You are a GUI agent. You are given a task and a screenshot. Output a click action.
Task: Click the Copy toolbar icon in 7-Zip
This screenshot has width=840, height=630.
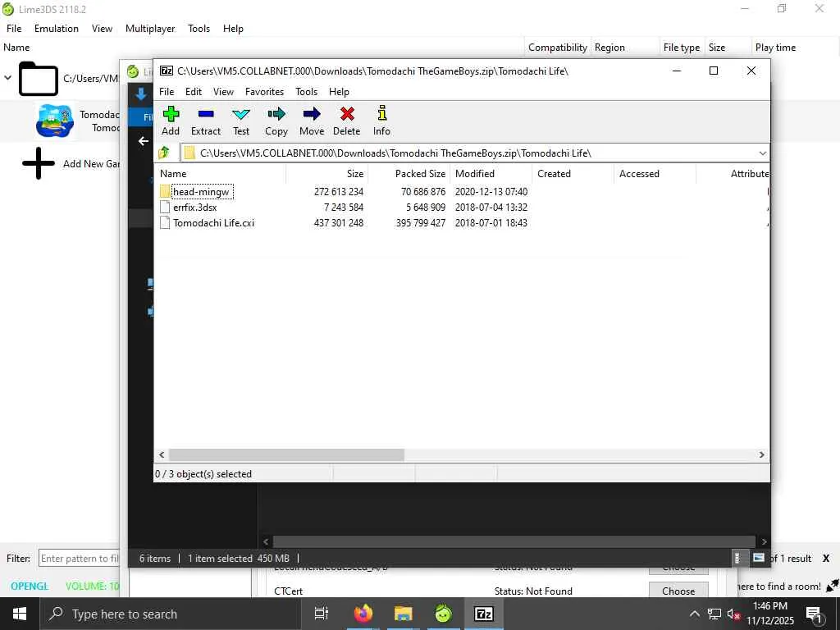276,113
